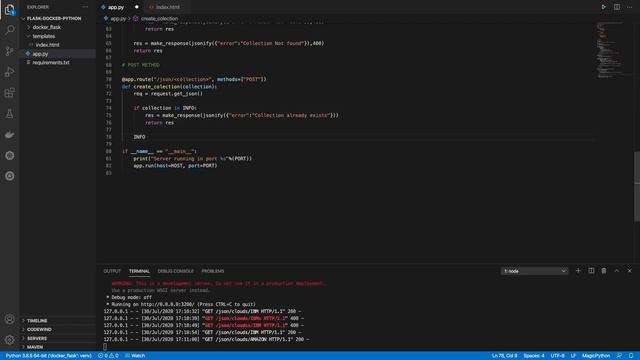
Task: Open the Explorer view in activity bar
Action: coord(10,9)
